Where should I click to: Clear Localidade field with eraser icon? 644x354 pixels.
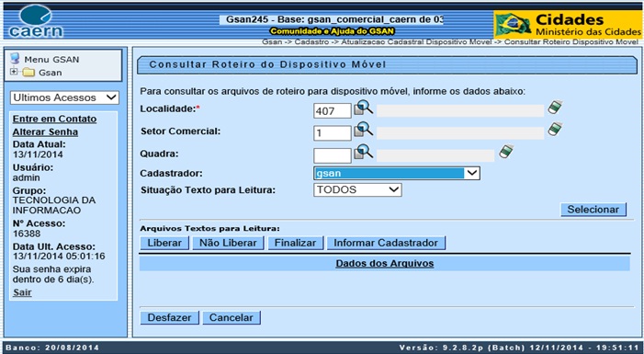coord(555,108)
